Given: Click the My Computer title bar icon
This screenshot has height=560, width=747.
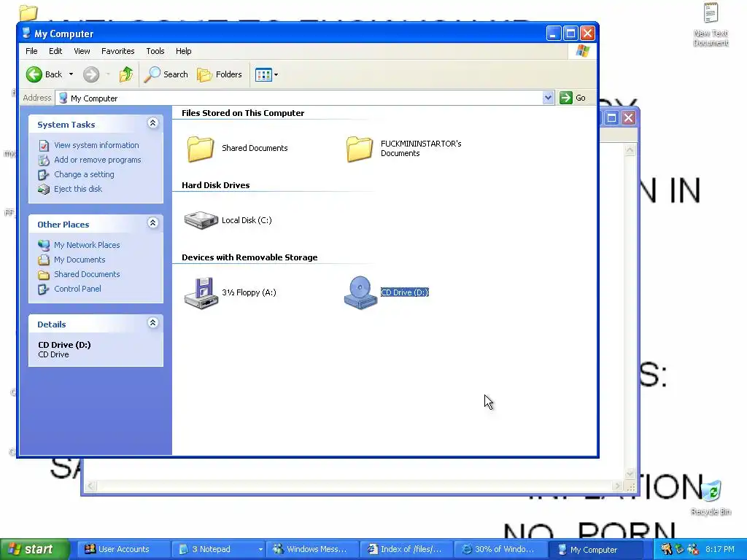Looking at the screenshot, I should [x=27, y=34].
